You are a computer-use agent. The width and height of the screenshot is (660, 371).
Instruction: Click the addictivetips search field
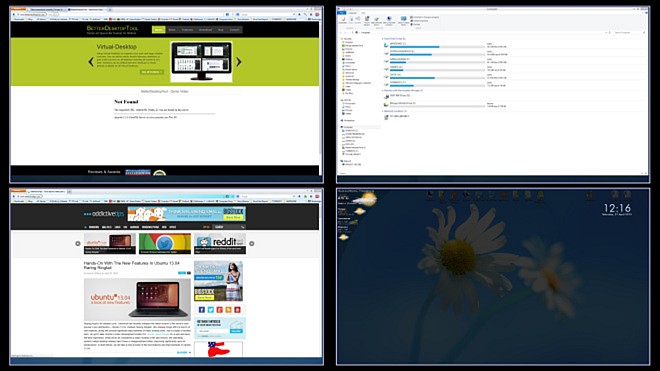229,227
